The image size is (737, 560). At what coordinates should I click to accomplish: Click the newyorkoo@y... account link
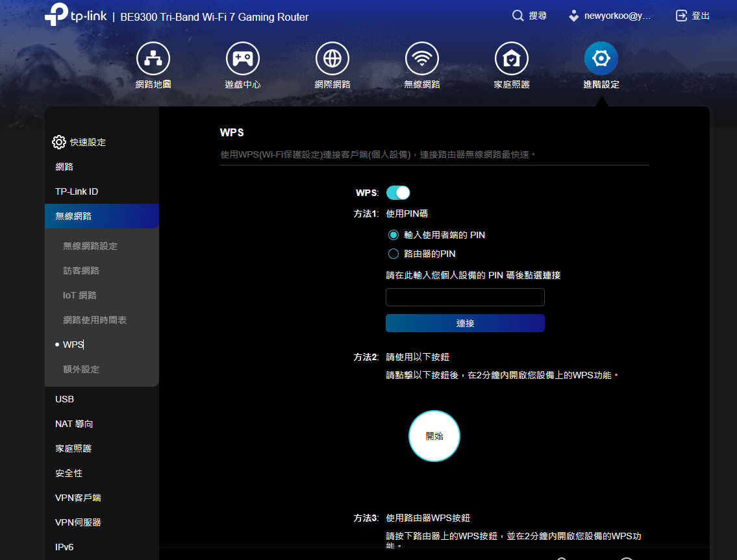pos(617,16)
